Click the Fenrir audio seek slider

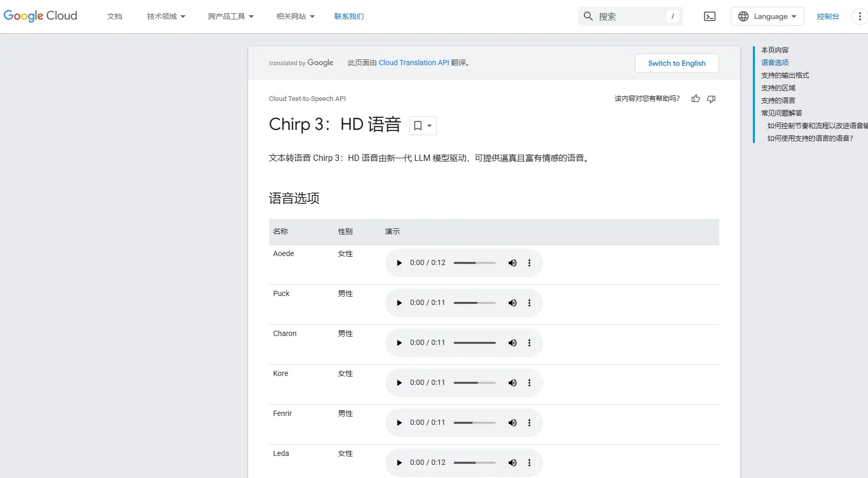click(x=474, y=423)
